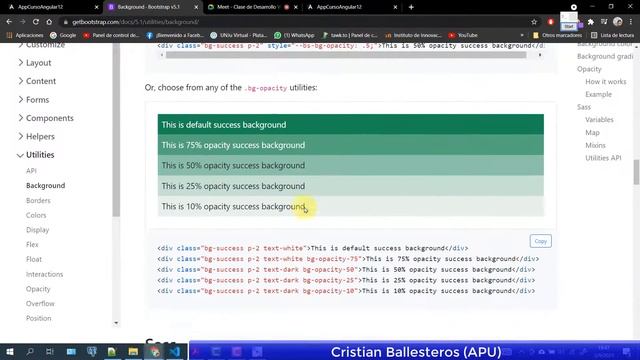The image size is (640, 360).
Task: Expand the Components sidebar section
Action: pos(46,118)
